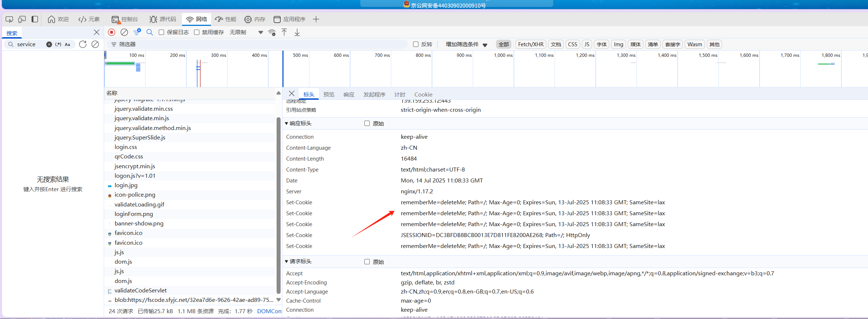Screen dimensions: 868x319
Task: Click the search input containing 'service'
Action: point(30,44)
